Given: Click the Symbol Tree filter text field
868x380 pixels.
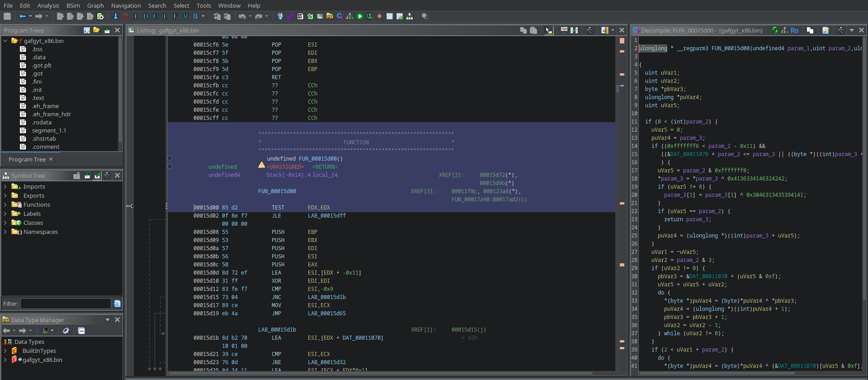Looking at the screenshot, I should pyautogui.click(x=66, y=304).
